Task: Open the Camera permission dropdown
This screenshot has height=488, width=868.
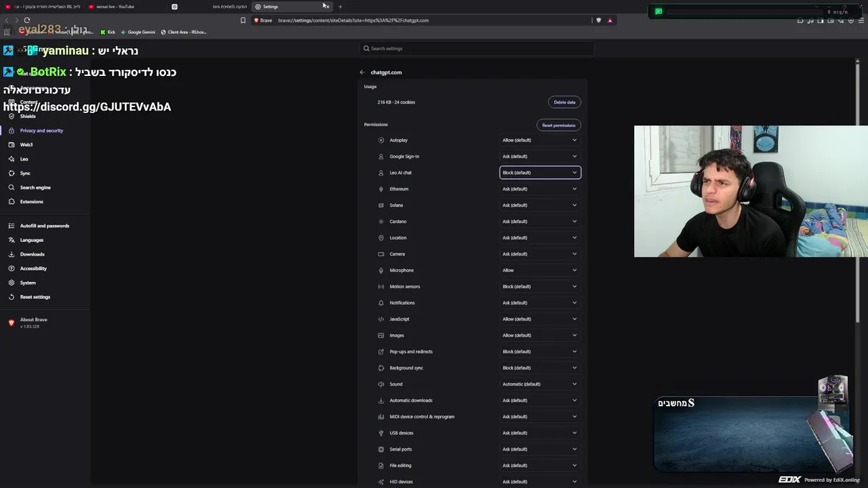Action: point(540,254)
